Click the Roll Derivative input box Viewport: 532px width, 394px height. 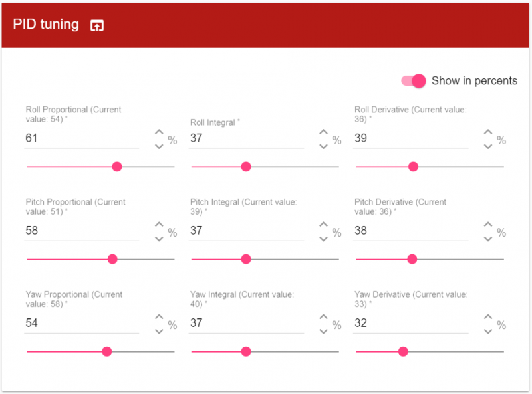(412, 138)
